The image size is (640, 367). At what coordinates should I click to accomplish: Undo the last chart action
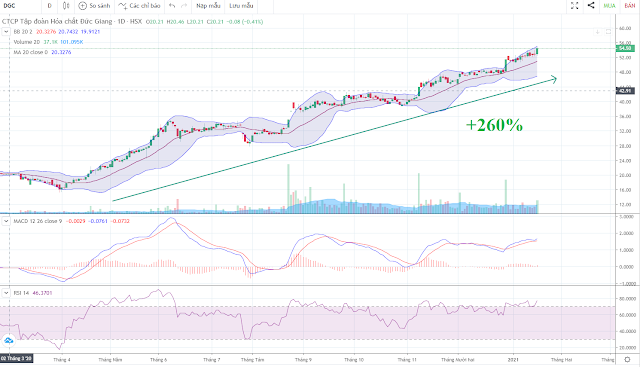tap(172, 6)
